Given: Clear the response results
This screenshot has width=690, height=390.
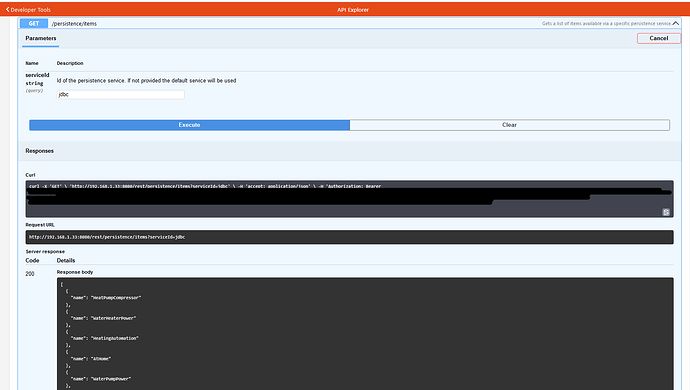Looking at the screenshot, I should click(510, 125).
